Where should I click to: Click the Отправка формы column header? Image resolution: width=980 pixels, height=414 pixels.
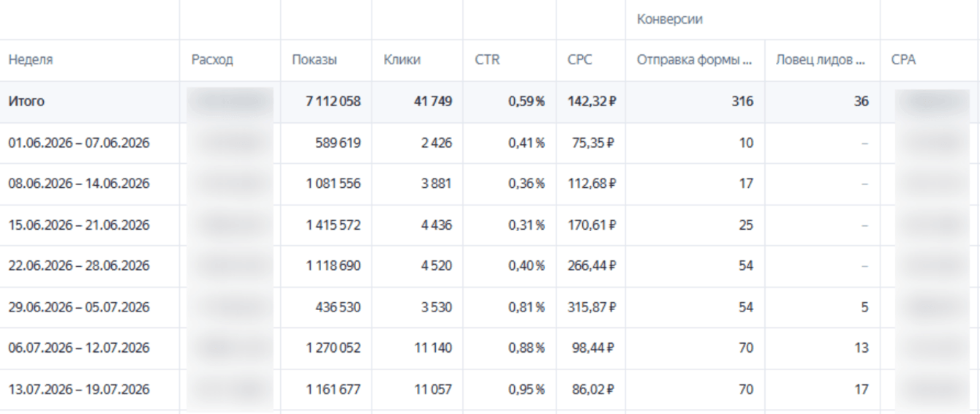coord(690,61)
